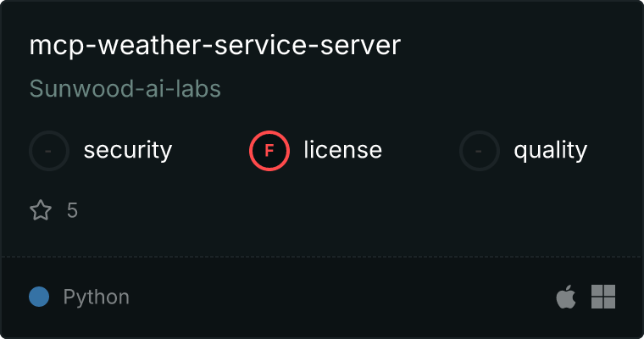
Task: Click the quality label text
Action: [x=550, y=150]
